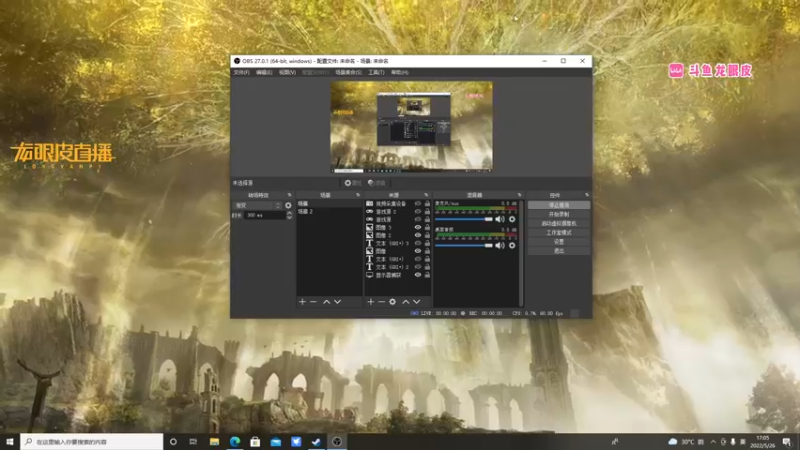
Task: Click the source Filters button in toolbar
Action: pos(377,183)
